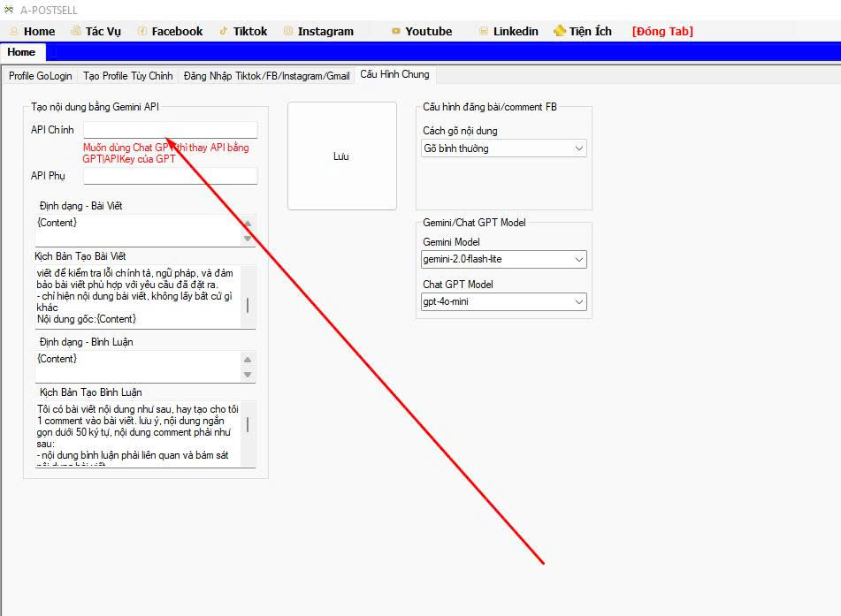Click the Tác Vụ icon
Image resolution: width=841 pixels, height=616 pixels.
(76, 31)
